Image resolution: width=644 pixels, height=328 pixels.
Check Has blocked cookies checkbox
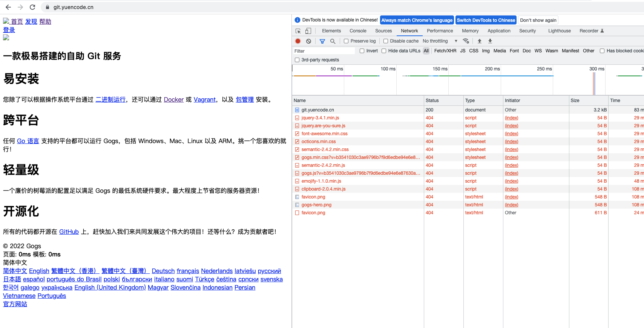tap(602, 51)
